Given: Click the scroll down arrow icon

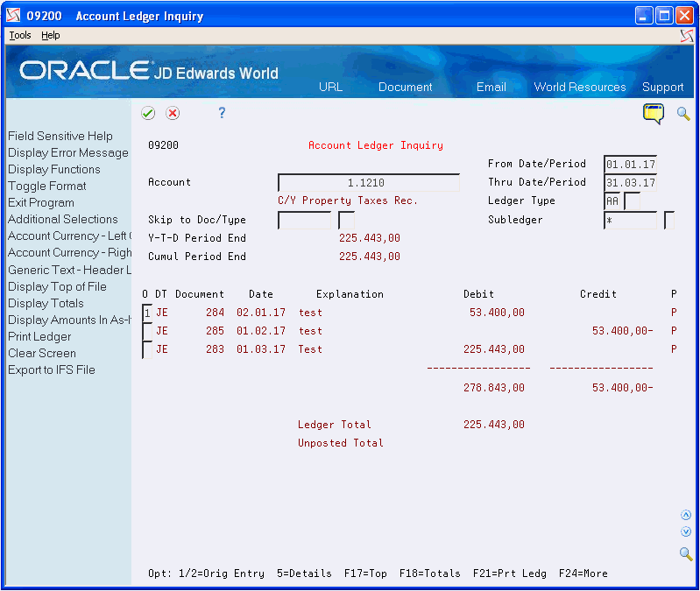Looking at the screenshot, I should (686, 531).
